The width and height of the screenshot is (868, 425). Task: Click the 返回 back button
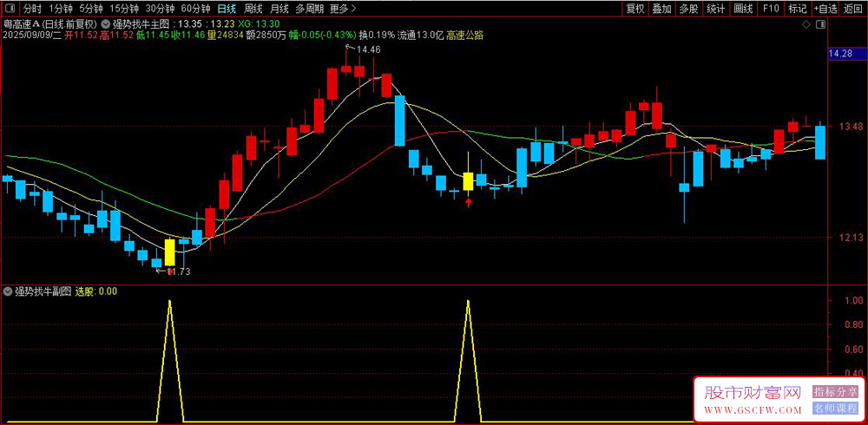click(853, 9)
